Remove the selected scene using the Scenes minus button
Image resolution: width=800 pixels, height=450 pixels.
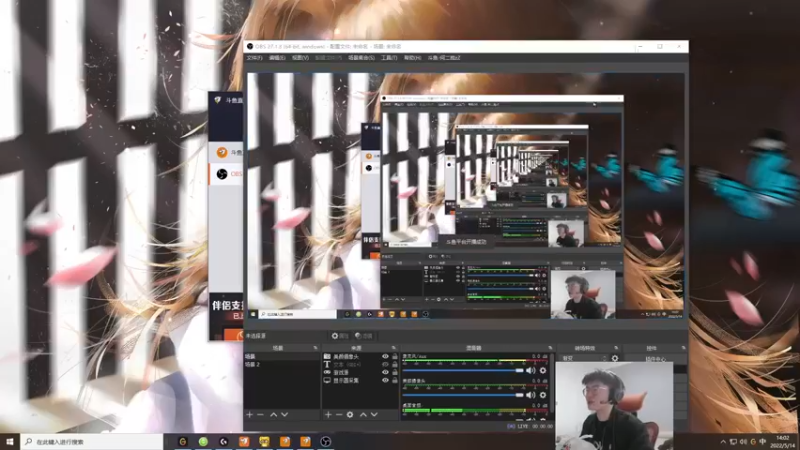[261, 415]
